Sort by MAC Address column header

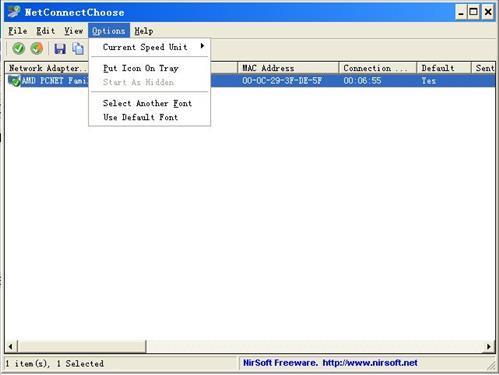click(x=288, y=68)
